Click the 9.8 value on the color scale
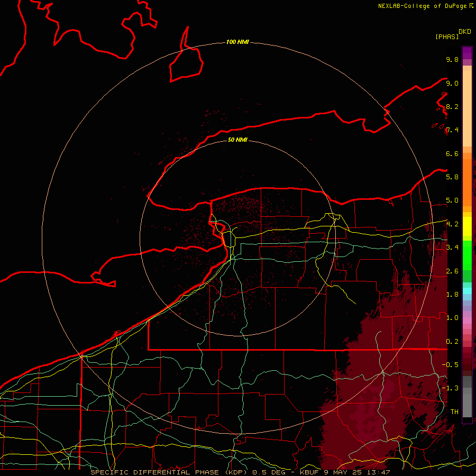The height and width of the screenshot is (476, 476). coord(452,59)
